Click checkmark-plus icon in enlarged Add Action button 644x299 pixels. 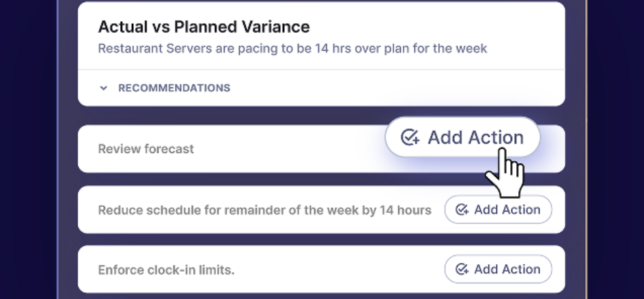pyautogui.click(x=410, y=137)
